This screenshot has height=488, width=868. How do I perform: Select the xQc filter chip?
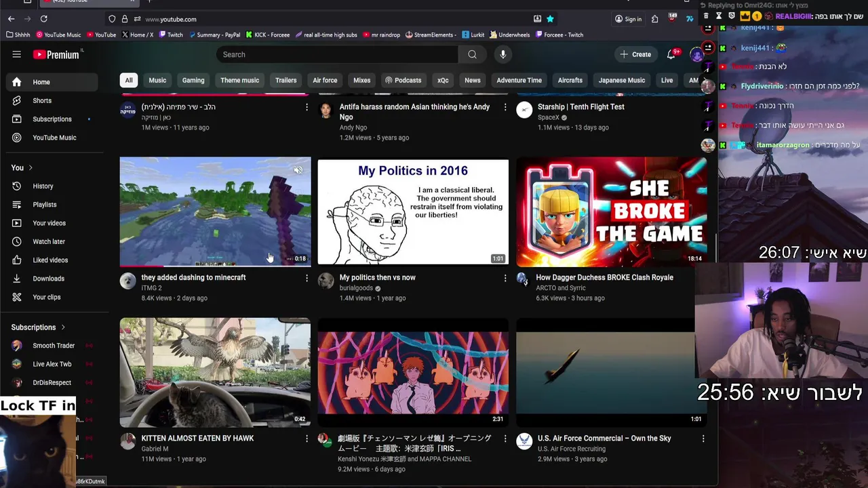click(443, 80)
